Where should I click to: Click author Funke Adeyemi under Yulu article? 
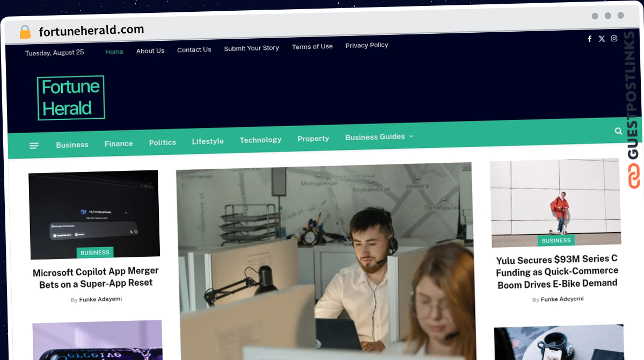click(x=562, y=299)
